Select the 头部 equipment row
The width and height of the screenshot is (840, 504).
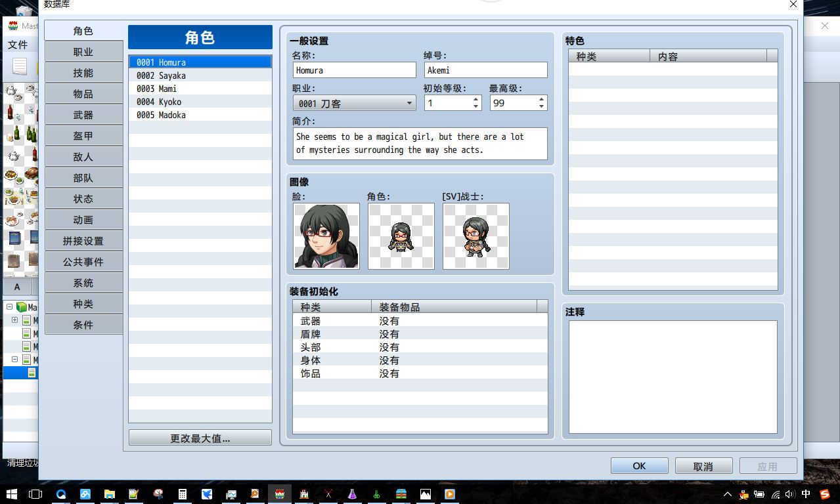420,347
